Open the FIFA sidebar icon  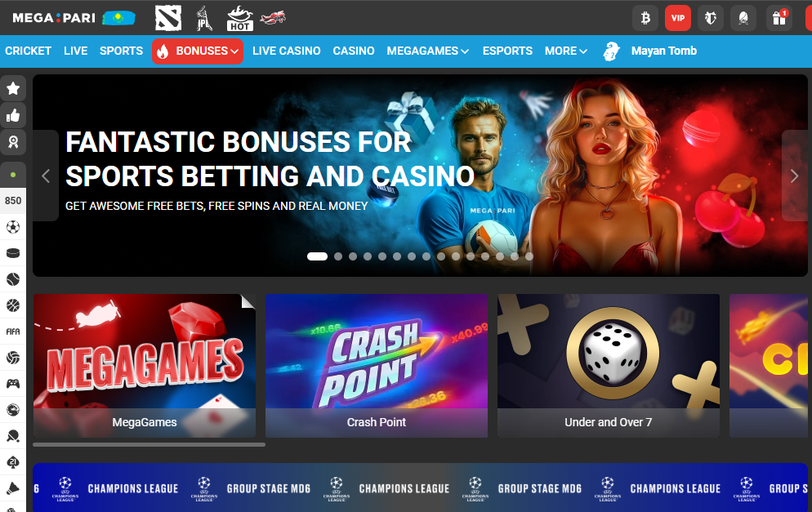(x=13, y=332)
